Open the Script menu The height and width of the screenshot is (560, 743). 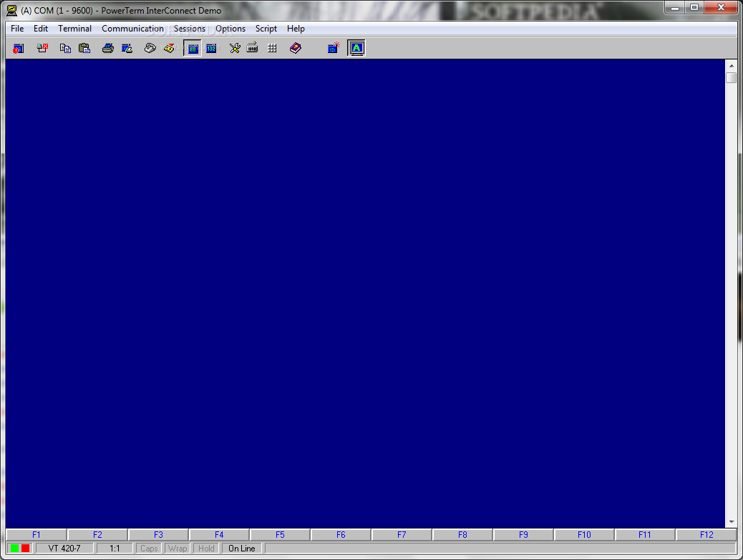266,29
